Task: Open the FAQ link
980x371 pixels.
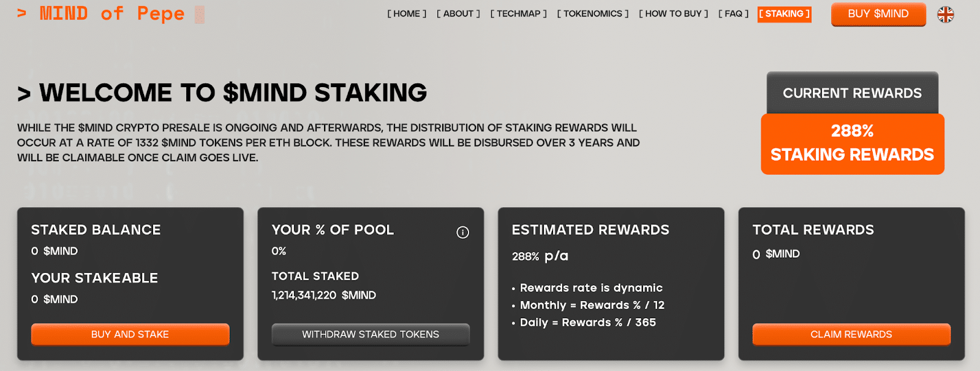Action: coord(733,13)
